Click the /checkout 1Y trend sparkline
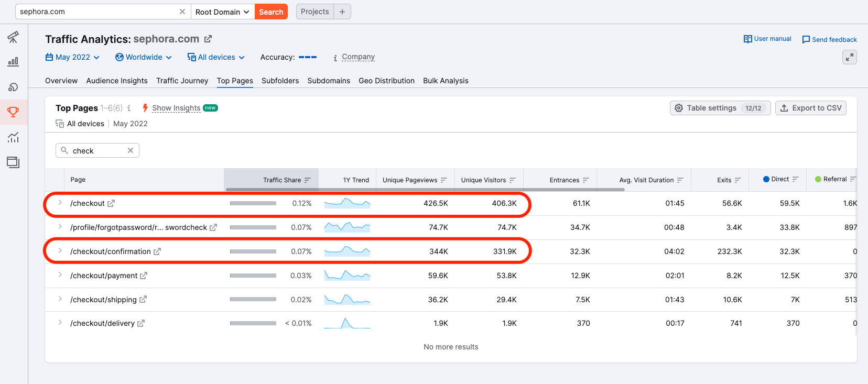Image resolution: width=868 pixels, height=384 pixels. [347, 203]
